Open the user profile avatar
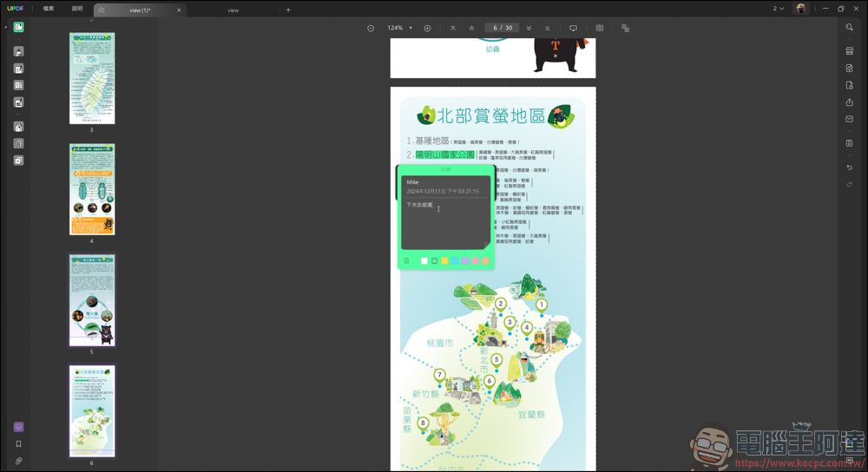Image resolution: width=868 pixels, height=472 pixels. [x=800, y=9]
